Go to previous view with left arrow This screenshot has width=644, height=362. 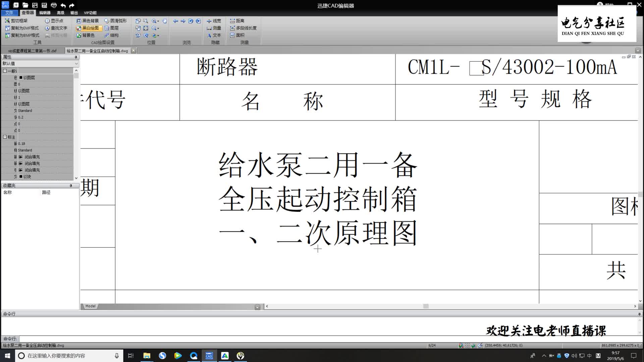(175, 21)
